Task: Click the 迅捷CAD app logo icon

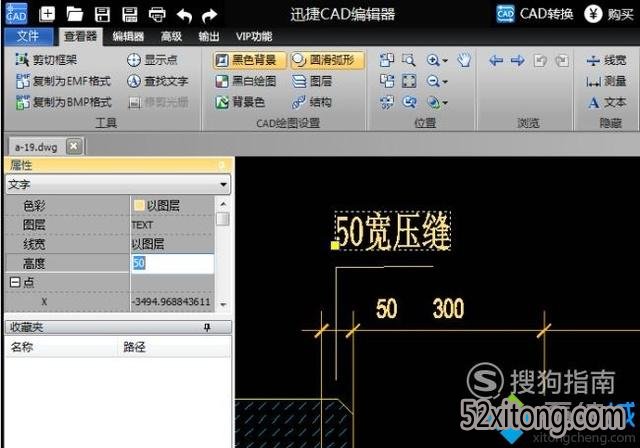Action: click(x=17, y=14)
